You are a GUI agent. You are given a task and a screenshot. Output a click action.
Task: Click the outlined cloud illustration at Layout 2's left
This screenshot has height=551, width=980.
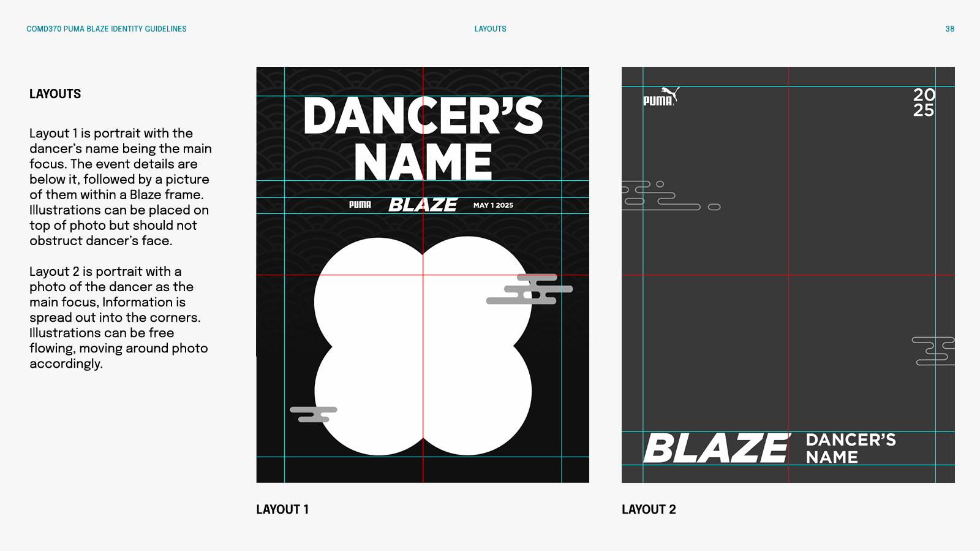click(x=671, y=196)
